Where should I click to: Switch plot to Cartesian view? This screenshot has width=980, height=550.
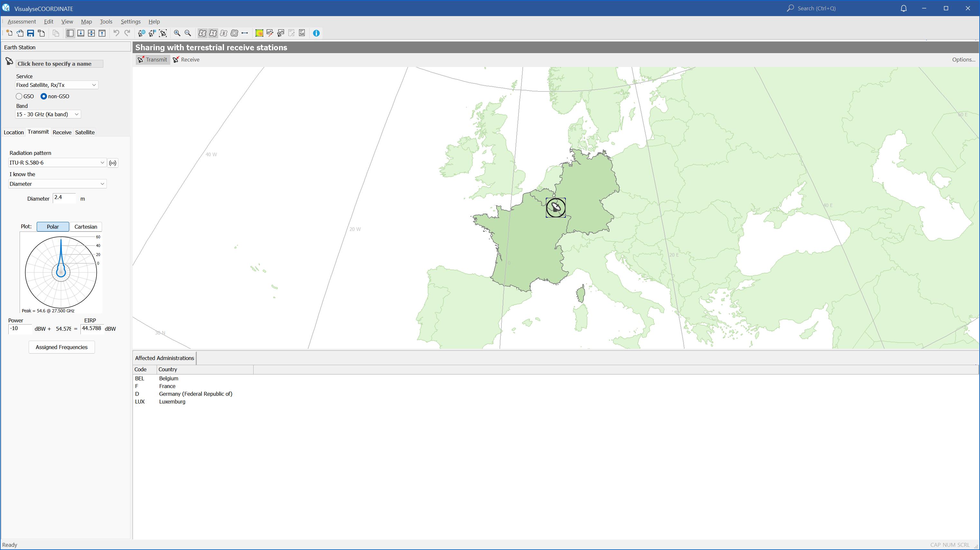(86, 227)
